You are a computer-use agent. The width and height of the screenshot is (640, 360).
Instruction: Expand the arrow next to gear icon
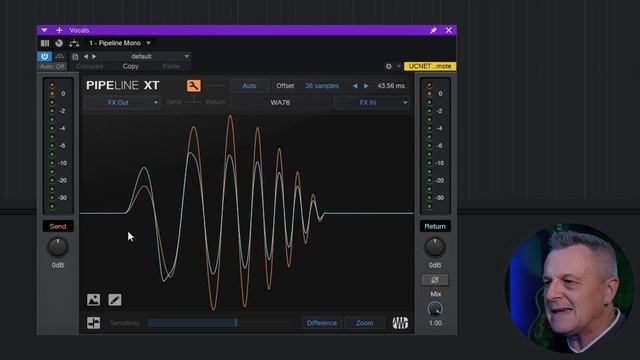(398, 66)
